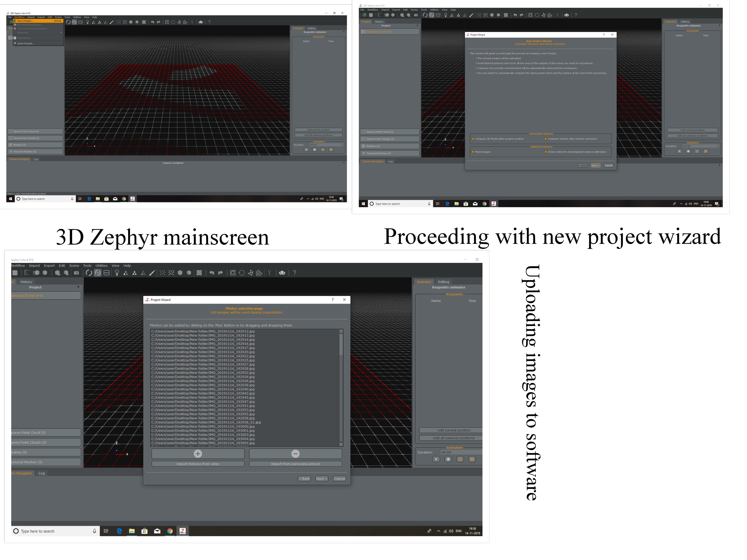Click Import Pictures from video button
The width and height of the screenshot is (747, 560).
click(198, 464)
